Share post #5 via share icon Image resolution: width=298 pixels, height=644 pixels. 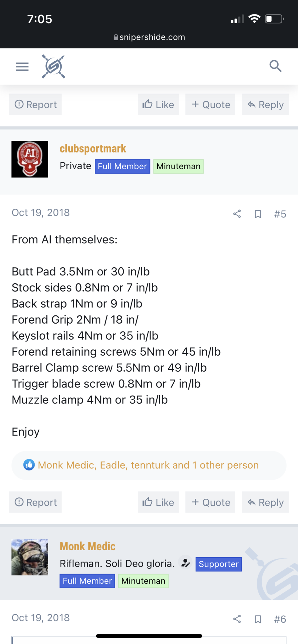[237, 214]
